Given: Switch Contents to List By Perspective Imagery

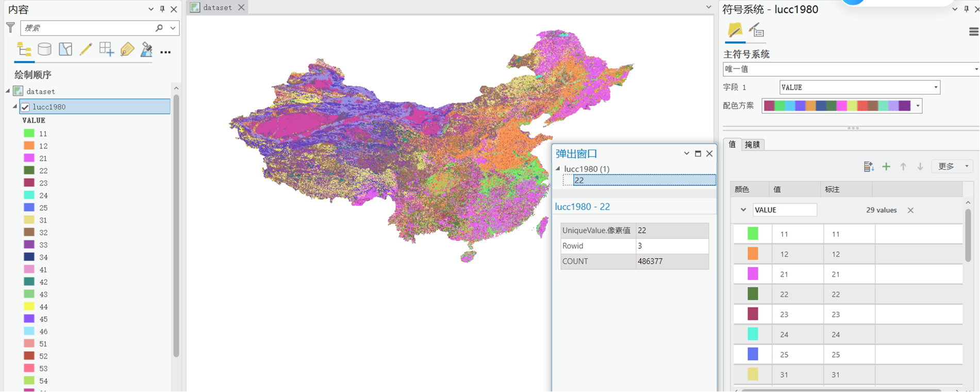Looking at the screenshot, I should click(146, 49).
